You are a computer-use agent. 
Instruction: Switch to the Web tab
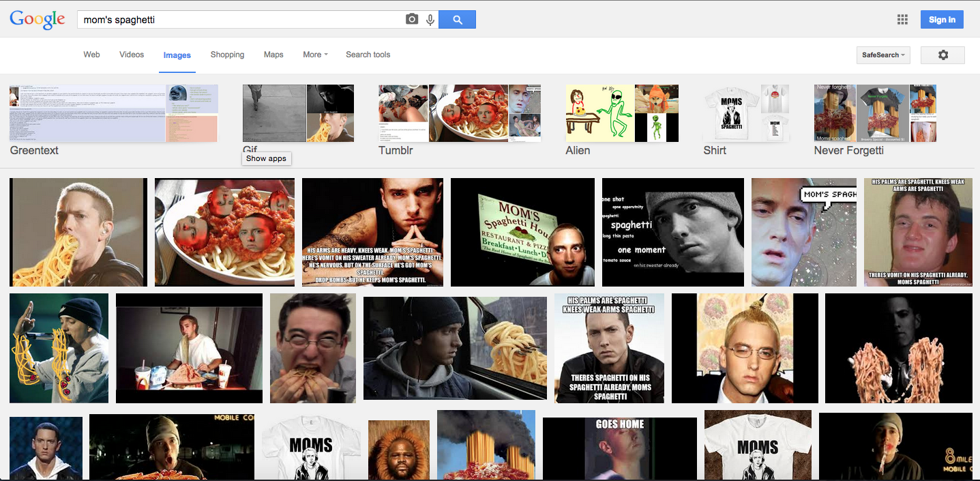(x=91, y=55)
